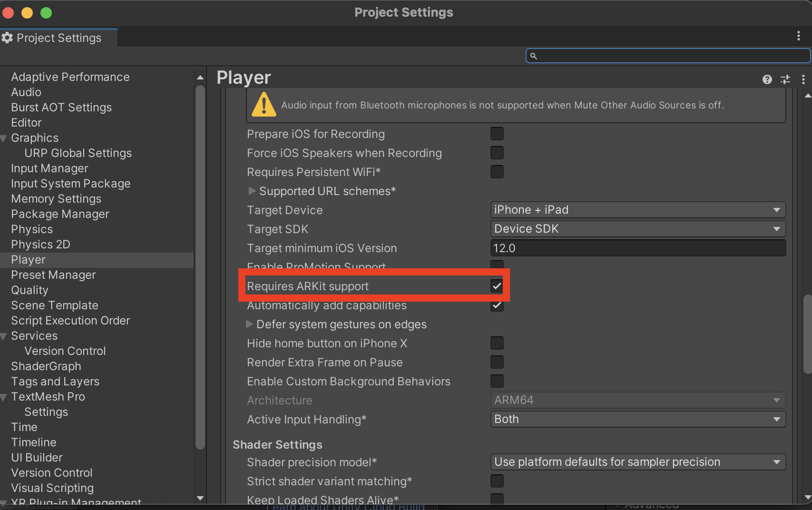The image size is (812, 510).
Task: Click the Project Settings gear icon
Action: pos(7,38)
